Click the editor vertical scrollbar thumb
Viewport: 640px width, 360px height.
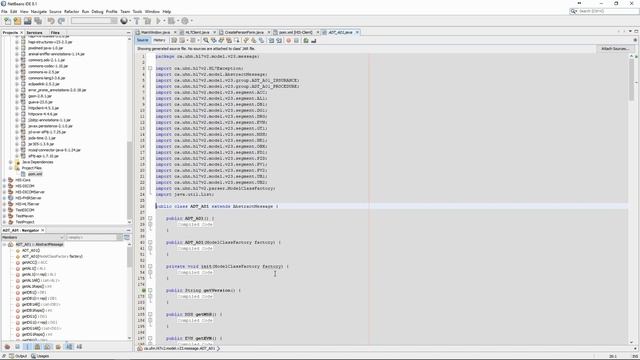point(632,80)
